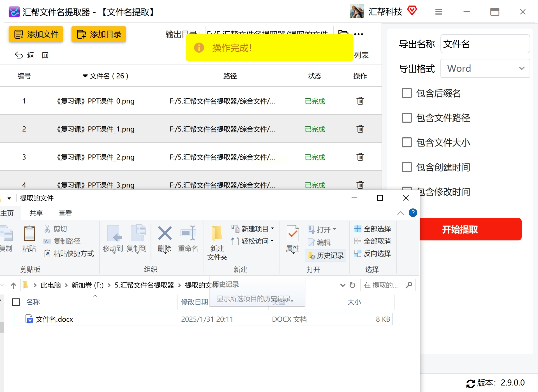Screen dimensions: 538x392
Task: Click trash icon for PPT课件_2.png row
Action: (x=360, y=157)
